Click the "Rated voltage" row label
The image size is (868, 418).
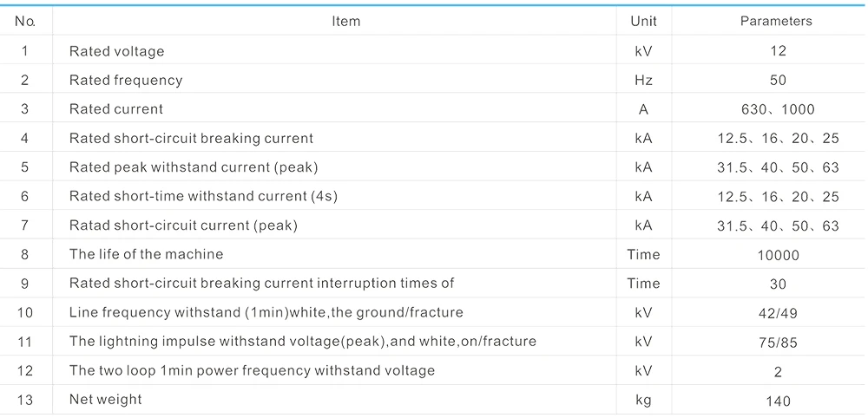116,51
